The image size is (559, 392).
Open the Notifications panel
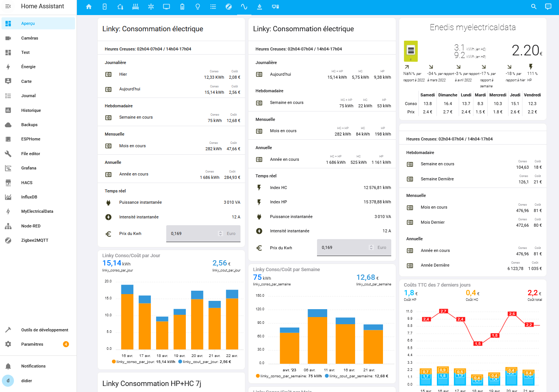[33, 366]
